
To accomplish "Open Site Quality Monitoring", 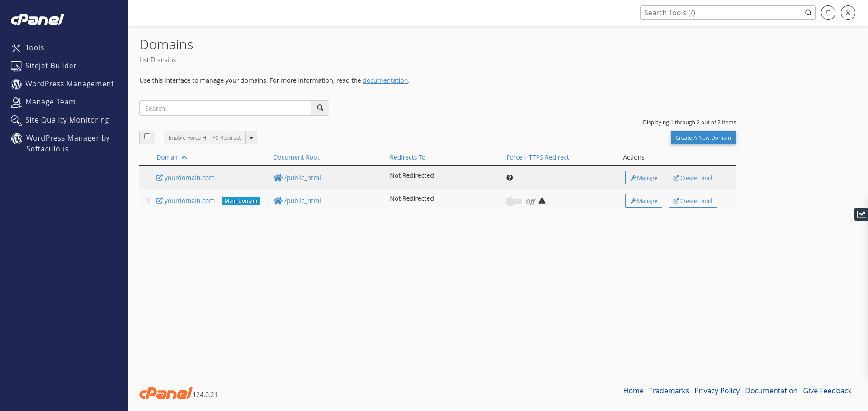I will (60, 120).
